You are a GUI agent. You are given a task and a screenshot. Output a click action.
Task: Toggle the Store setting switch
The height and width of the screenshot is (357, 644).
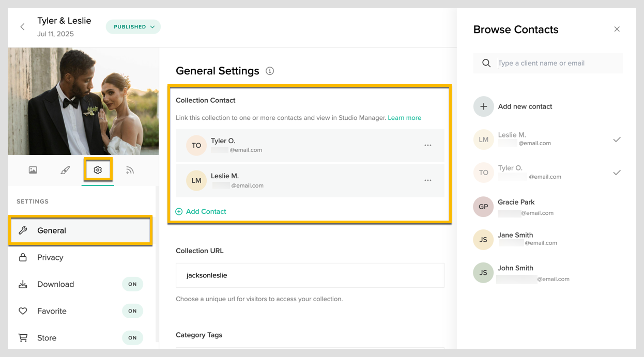point(132,338)
